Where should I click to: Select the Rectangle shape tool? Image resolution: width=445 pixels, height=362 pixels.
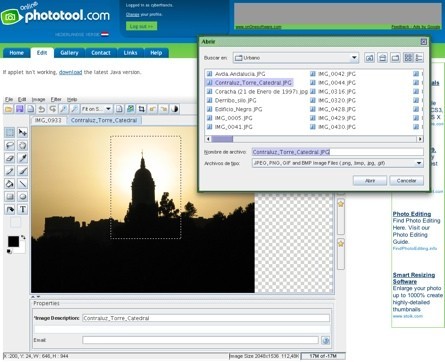pyautogui.click(x=10, y=196)
